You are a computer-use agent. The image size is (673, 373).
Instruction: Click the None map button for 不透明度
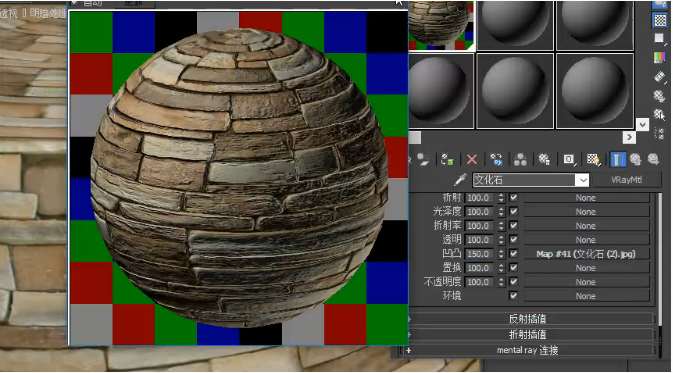point(586,282)
